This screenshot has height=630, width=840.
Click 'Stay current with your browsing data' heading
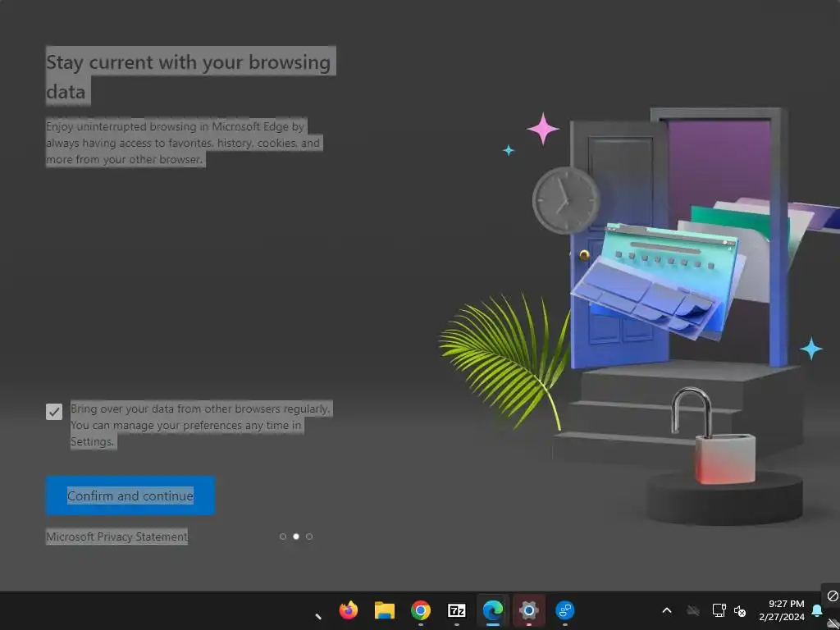[189, 76]
